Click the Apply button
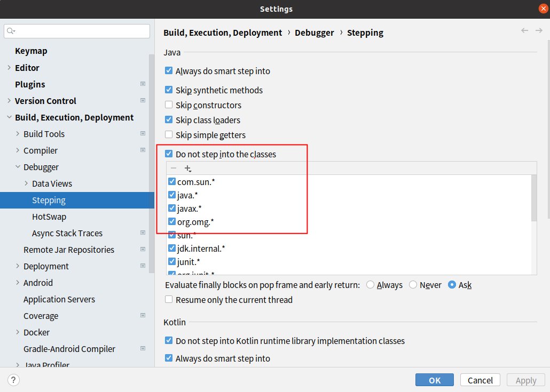Viewport: 550px width, 392px height. coord(526,380)
